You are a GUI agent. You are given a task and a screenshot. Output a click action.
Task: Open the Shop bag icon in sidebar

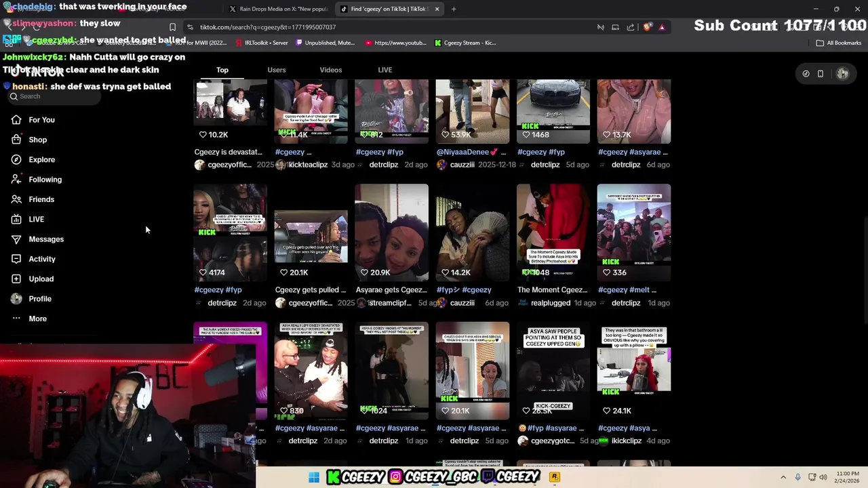tap(16, 140)
